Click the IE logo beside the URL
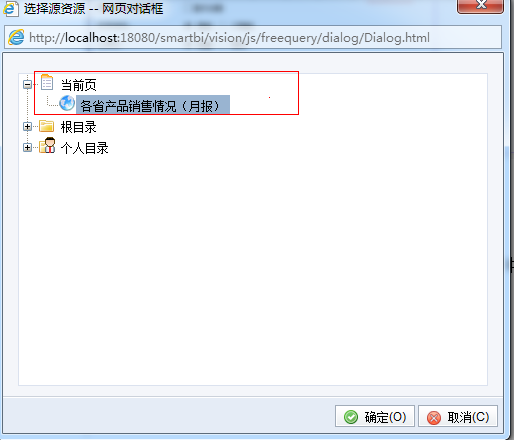 click(16, 38)
